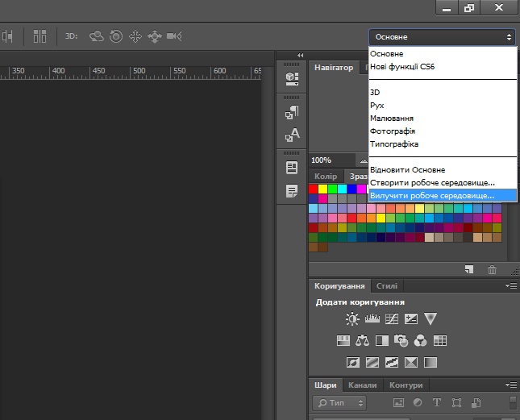Add a Color Balance adjustment (scales icon)
Image resolution: width=520 pixels, height=420 pixels.
tap(362, 340)
